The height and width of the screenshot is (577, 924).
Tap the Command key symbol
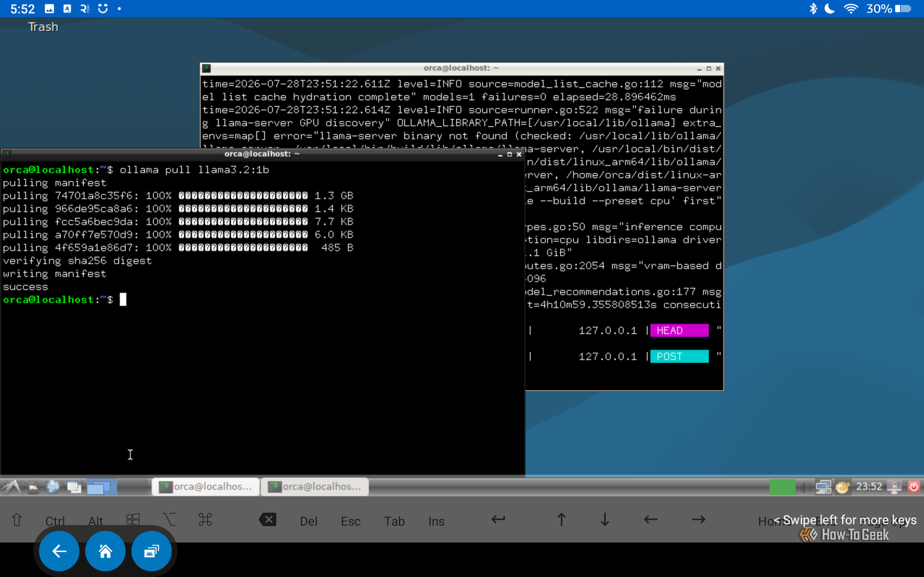point(205,520)
